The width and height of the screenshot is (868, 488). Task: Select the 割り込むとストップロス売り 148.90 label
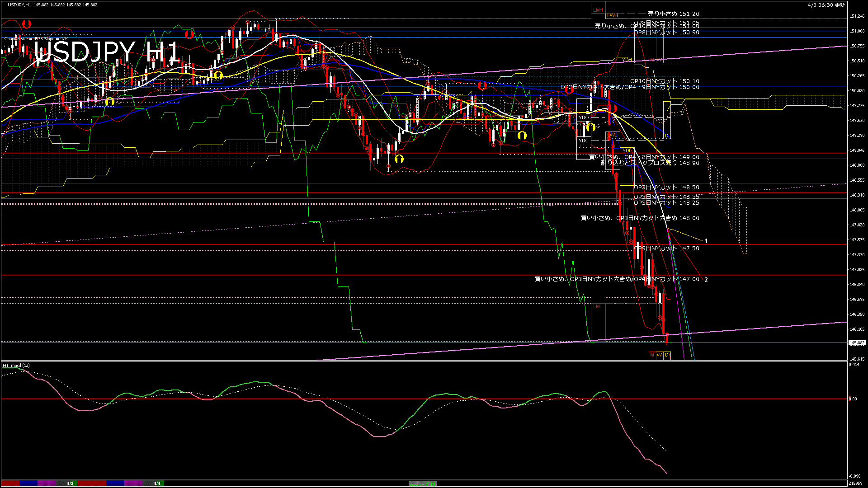coord(650,163)
